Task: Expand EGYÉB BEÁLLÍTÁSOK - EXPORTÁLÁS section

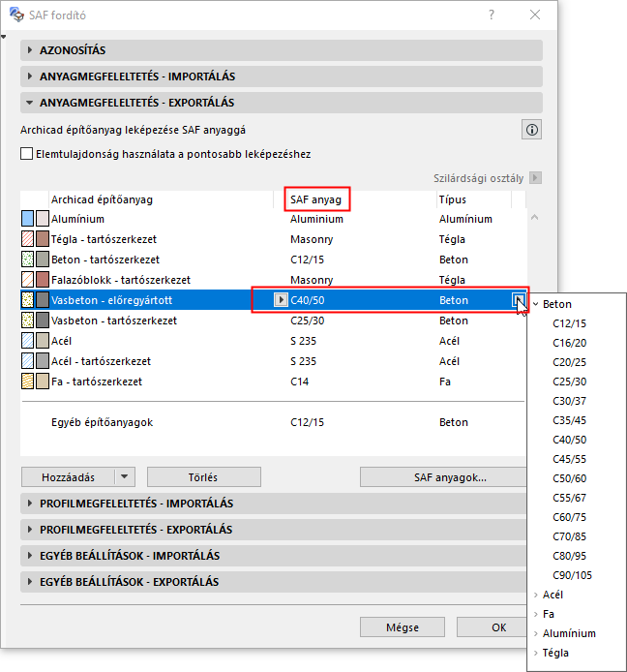Action: (x=273, y=582)
